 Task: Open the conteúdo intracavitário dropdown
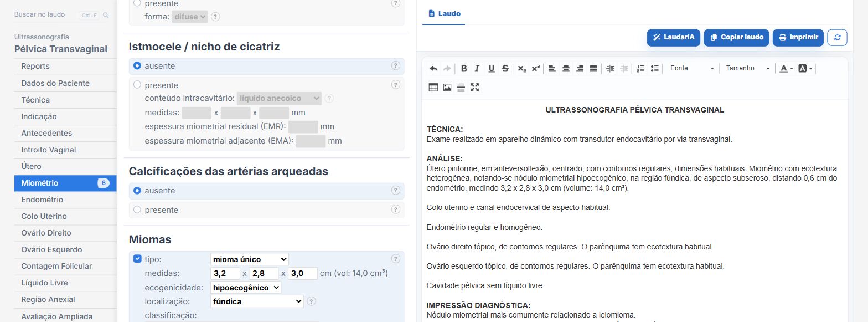[x=279, y=98]
